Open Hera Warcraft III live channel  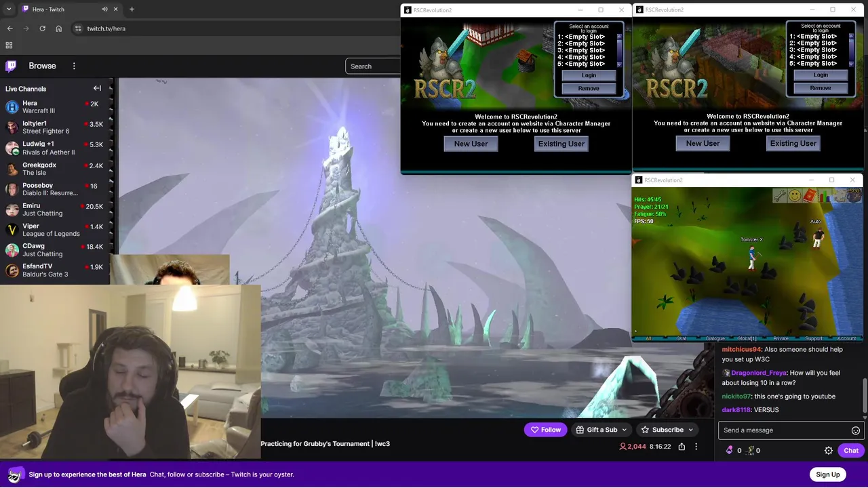click(55, 107)
